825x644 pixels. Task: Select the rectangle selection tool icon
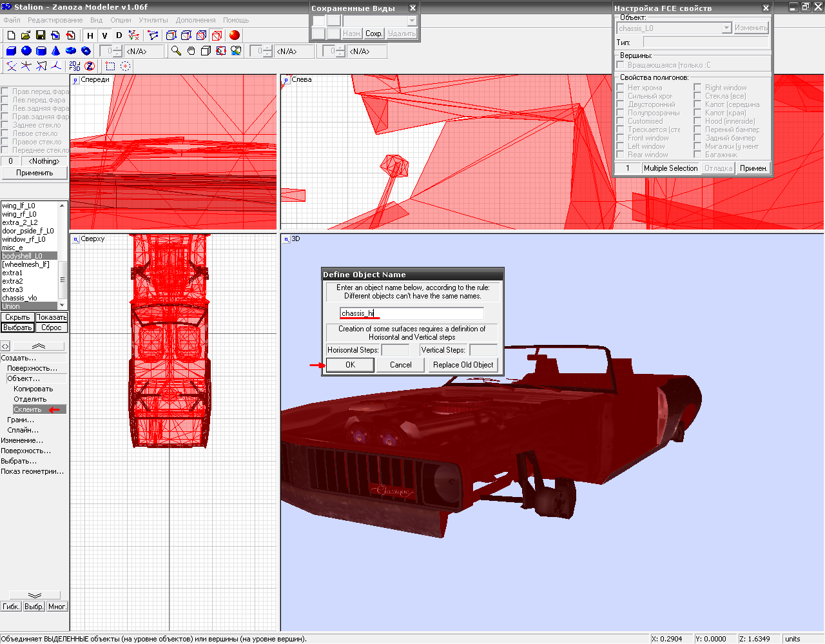(110, 66)
